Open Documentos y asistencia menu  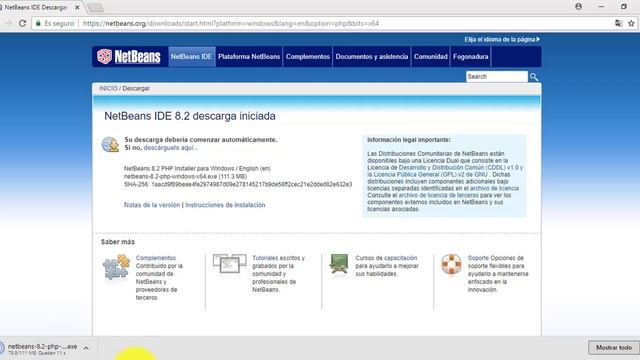(x=372, y=57)
